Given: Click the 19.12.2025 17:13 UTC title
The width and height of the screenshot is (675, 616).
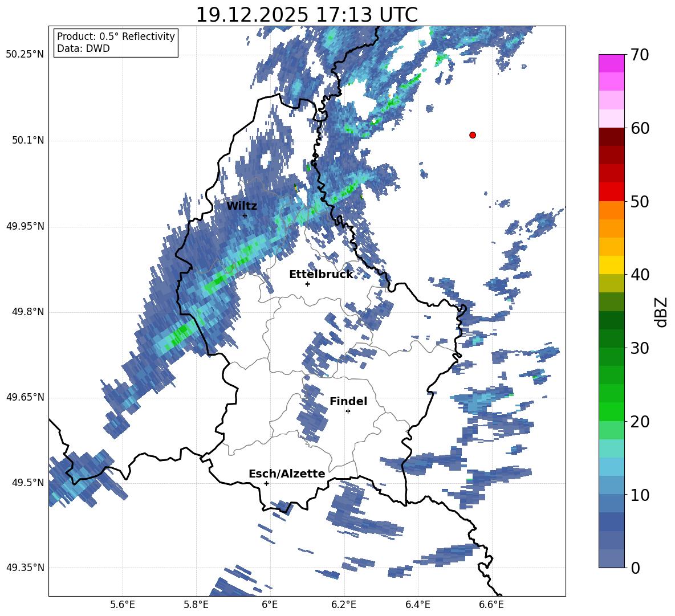Looking at the screenshot, I should point(307,15).
